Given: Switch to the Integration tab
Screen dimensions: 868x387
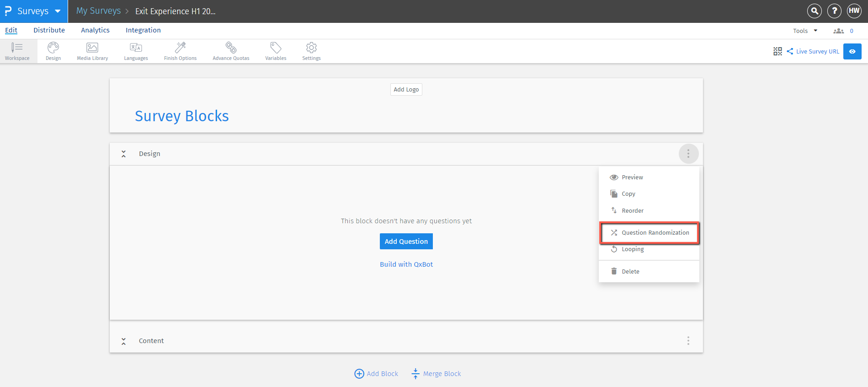Looking at the screenshot, I should [143, 30].
